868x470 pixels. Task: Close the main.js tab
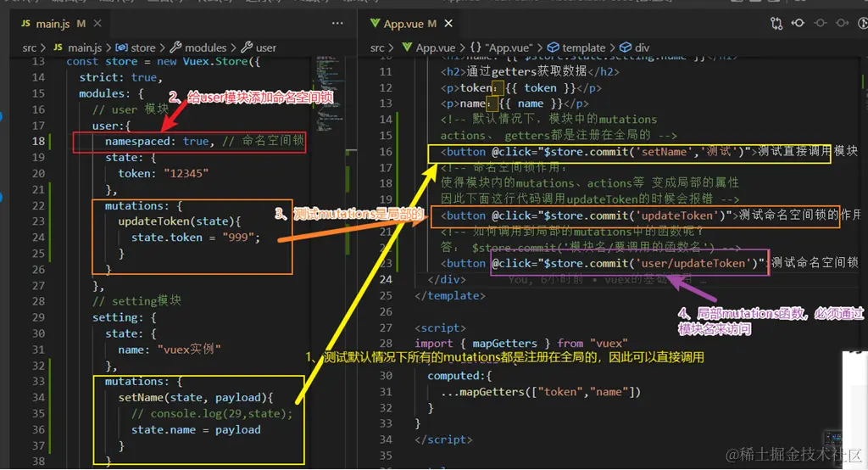97,23
